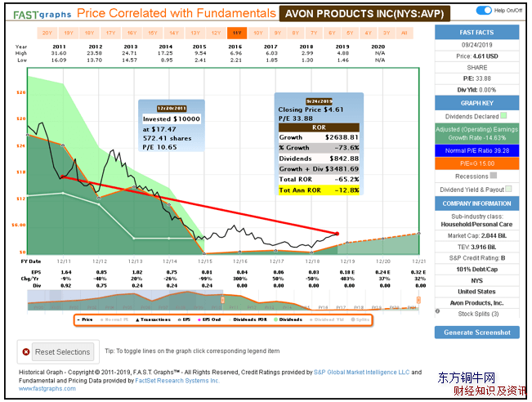The height and width of the screenshot is (402, 532).
Task: Click the TEV: 3.916 Bil row
Action: (476, 247)
